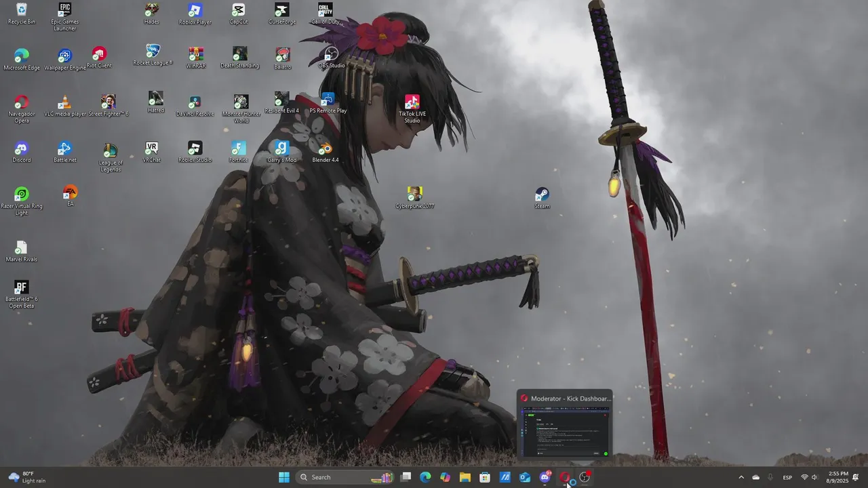868x488 pixels.
Task: Select the Balatro desktop icon
Action: coord(283,58)
